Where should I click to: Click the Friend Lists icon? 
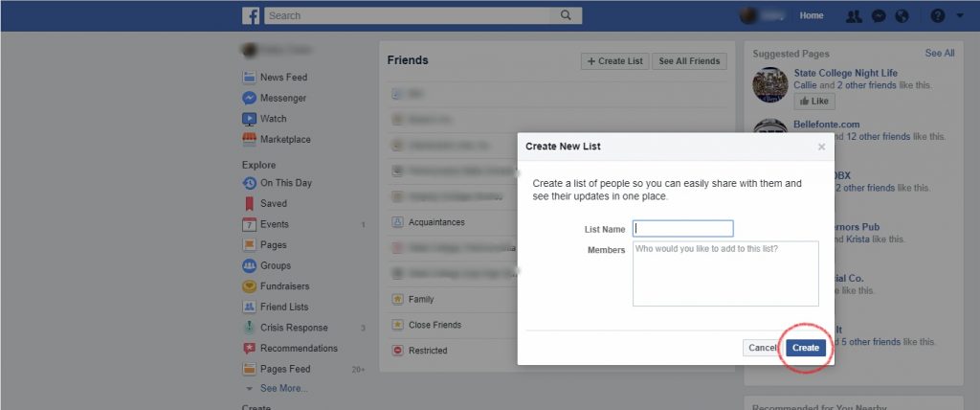(x=250, y=307)
